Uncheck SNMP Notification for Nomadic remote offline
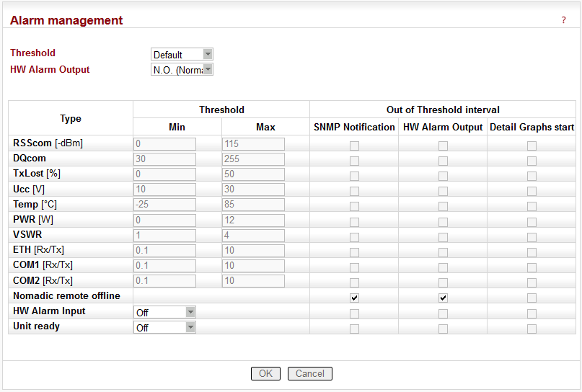The image size is (582, 392). pos(355,298)
